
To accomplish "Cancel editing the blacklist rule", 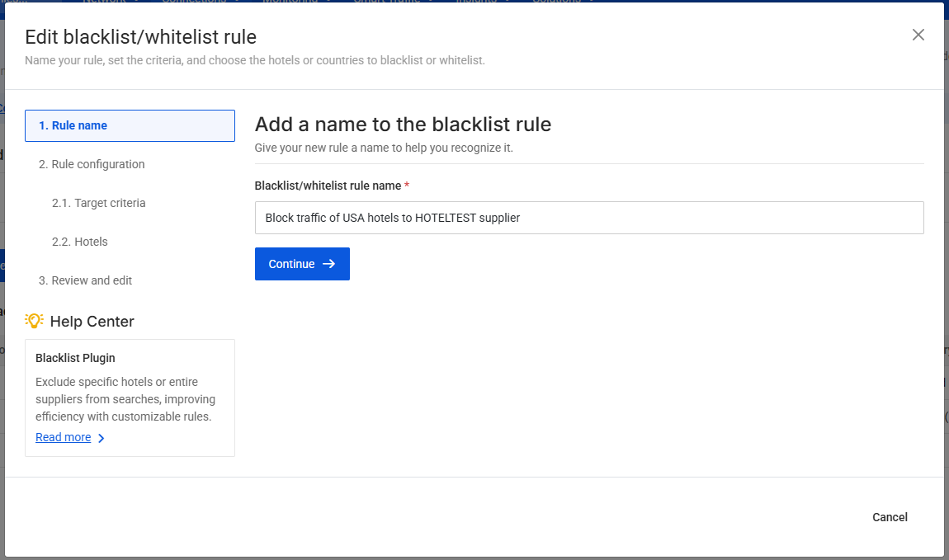I will click(890, 517).
